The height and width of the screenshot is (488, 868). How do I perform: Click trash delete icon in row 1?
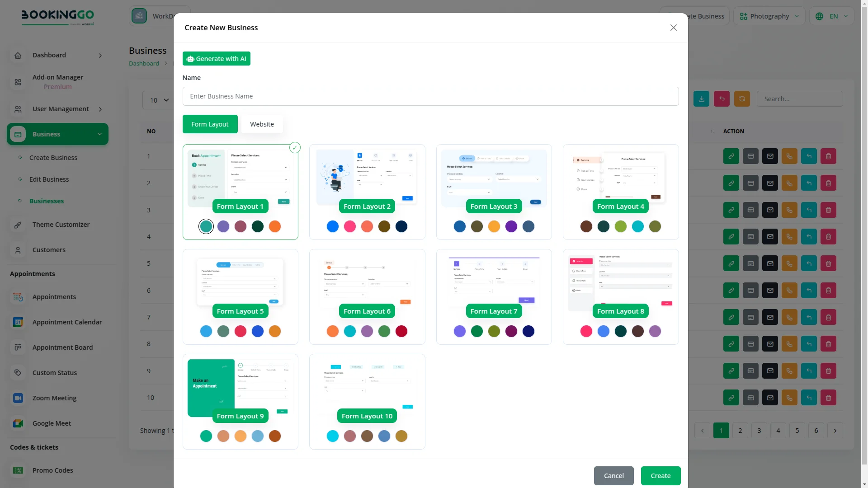coord(828,156)
